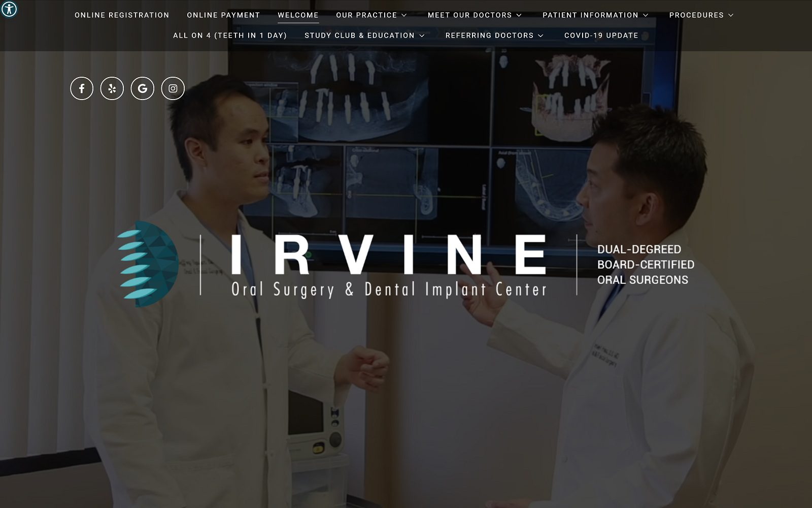812x508 pixels.
Task: Open the Referring Doctors menu
Action: point(489,36)
